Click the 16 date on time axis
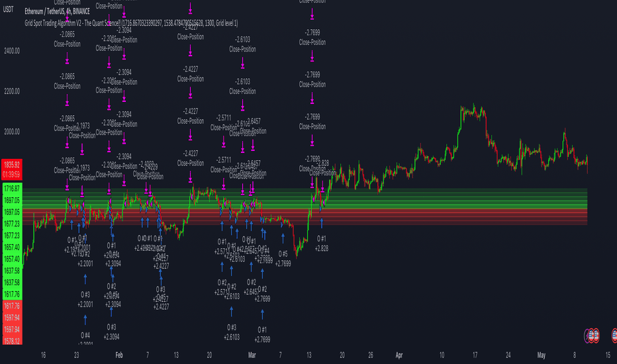 pos(43,355)
